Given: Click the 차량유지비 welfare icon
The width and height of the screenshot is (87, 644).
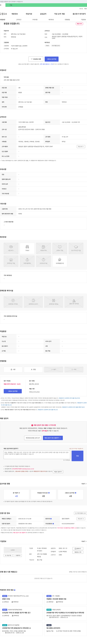Looking at the screenshot, I should 43,248.
